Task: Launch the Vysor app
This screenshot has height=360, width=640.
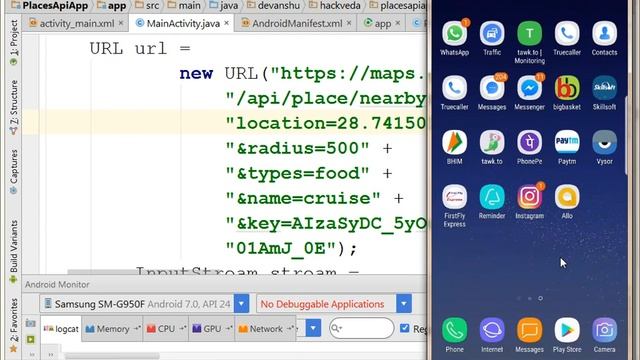Action: click(x=604, y=142)
